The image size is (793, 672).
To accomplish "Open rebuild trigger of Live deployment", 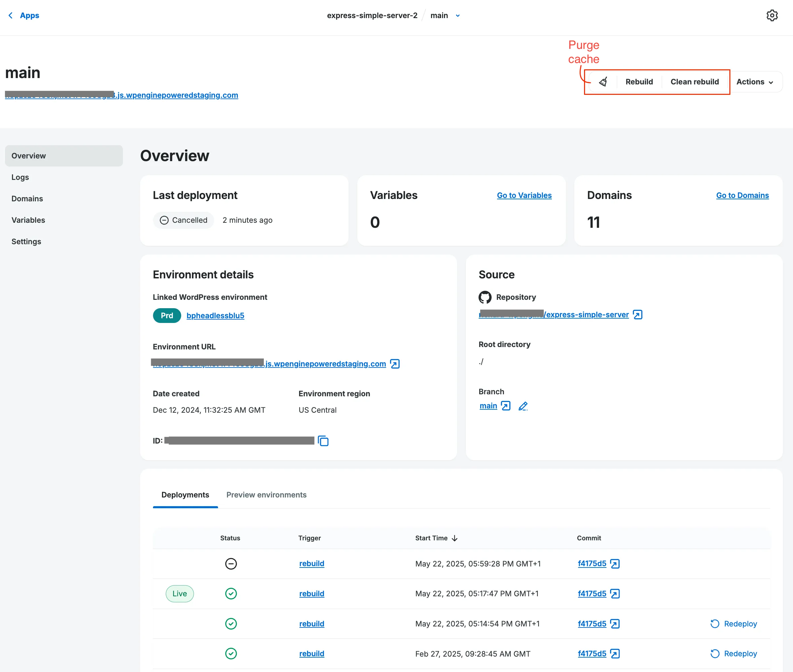I will click(x=311, y=594).
